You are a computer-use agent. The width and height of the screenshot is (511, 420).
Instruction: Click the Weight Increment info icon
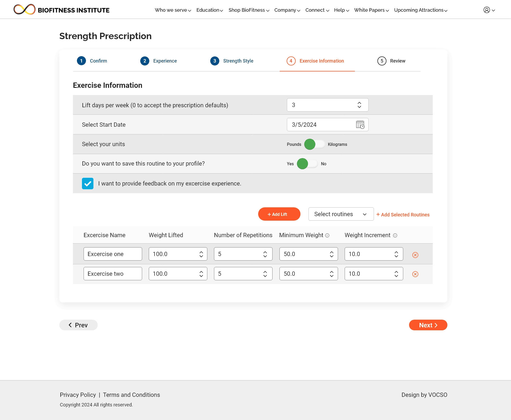click(x=395, y=236)
